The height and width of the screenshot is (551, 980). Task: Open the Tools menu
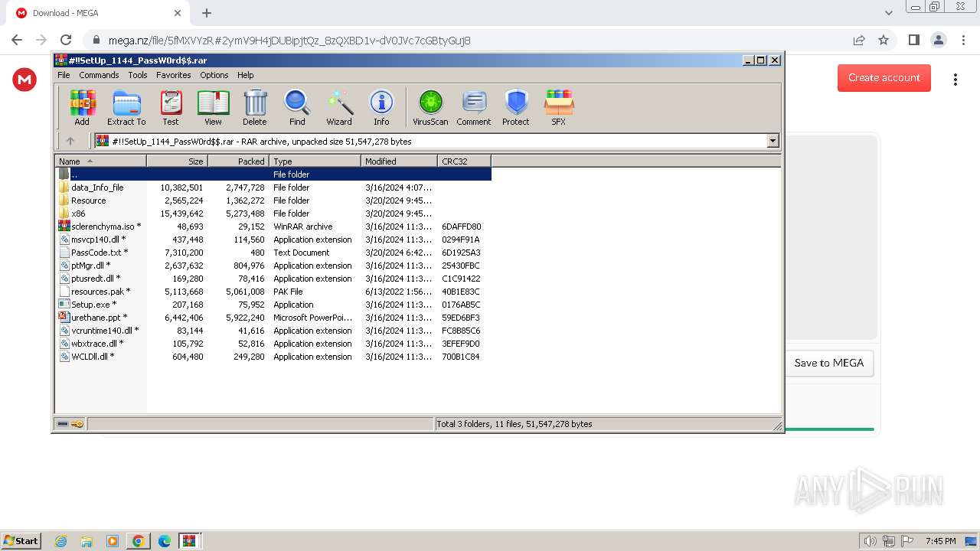pyautogui.click(x=138, y=75)
